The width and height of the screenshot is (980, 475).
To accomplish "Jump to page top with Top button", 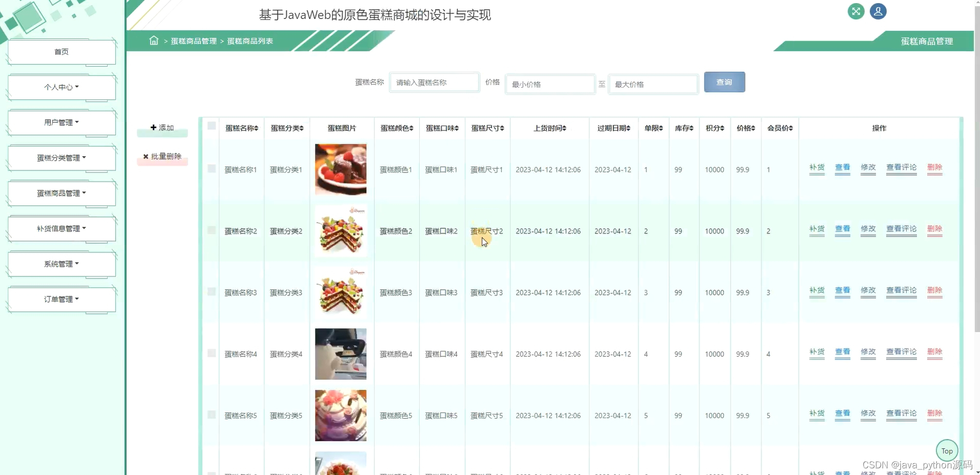I will pos(947,451).
